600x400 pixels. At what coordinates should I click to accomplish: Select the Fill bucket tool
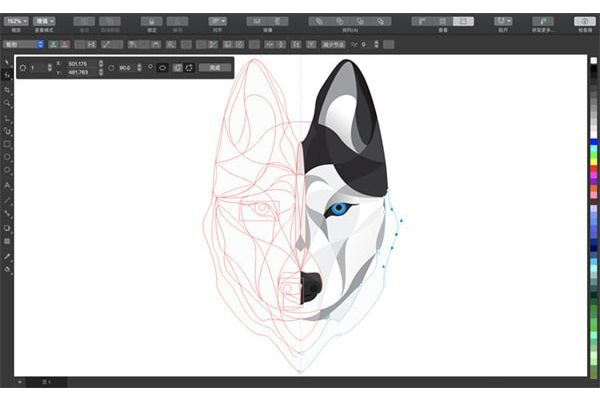pos(7,269)
